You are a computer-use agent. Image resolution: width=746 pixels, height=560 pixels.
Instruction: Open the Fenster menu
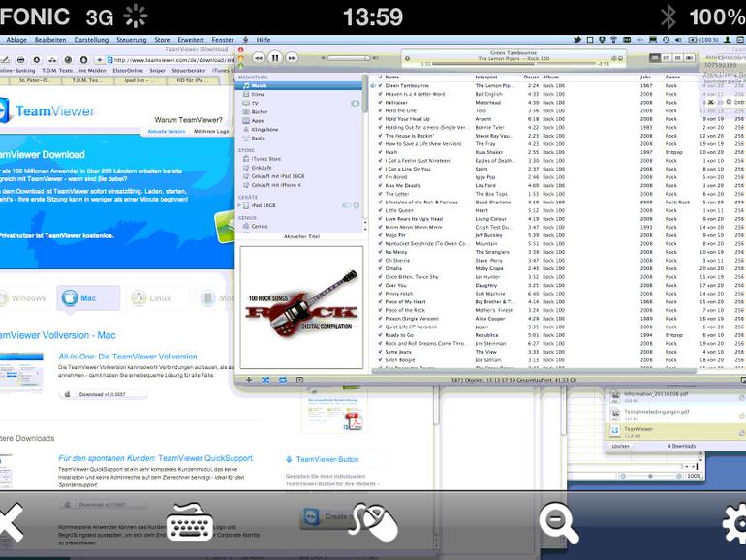pyautogui.click(x=223, y=40)
